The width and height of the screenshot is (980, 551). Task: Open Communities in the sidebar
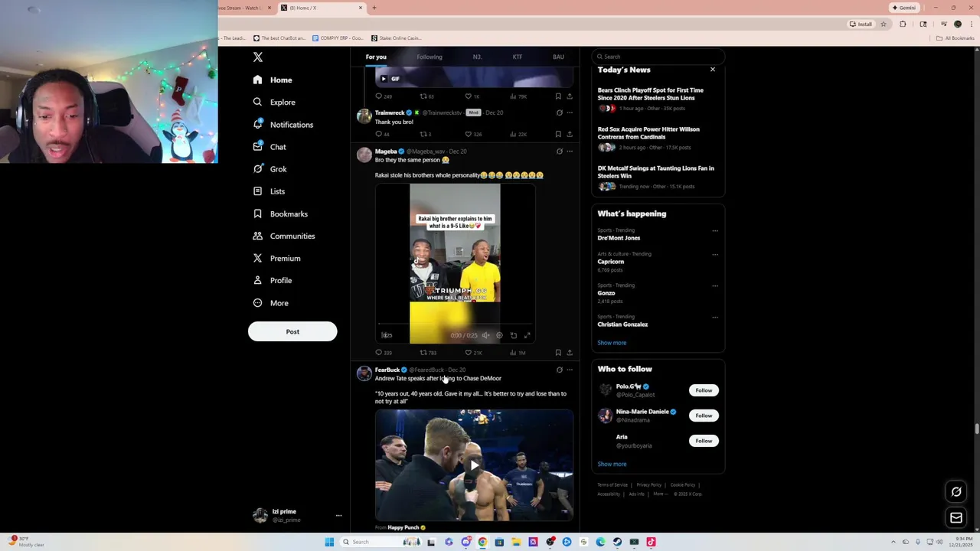pyautogui.click(x=284, y=236)
